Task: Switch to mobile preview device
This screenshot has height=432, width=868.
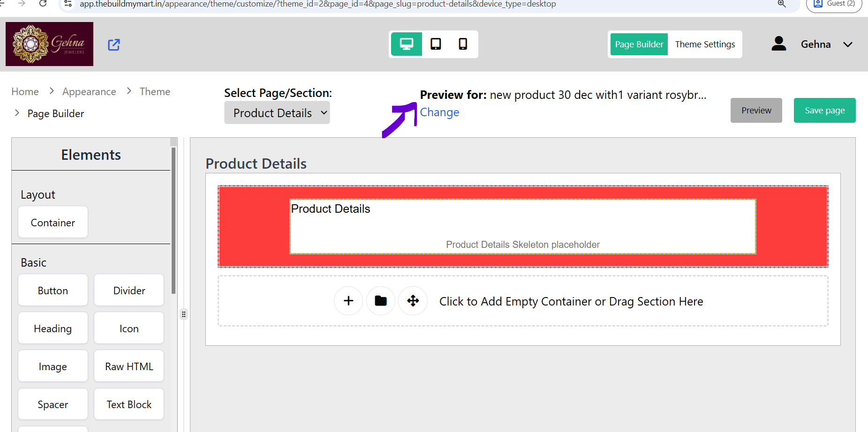Action: coord(463,44)
